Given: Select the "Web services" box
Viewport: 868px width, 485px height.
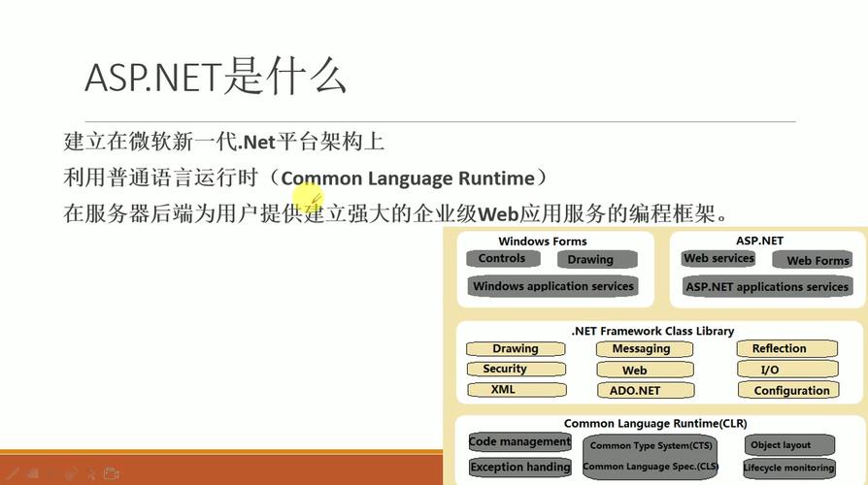Looking at the screenshot, I should coord(718,258).
